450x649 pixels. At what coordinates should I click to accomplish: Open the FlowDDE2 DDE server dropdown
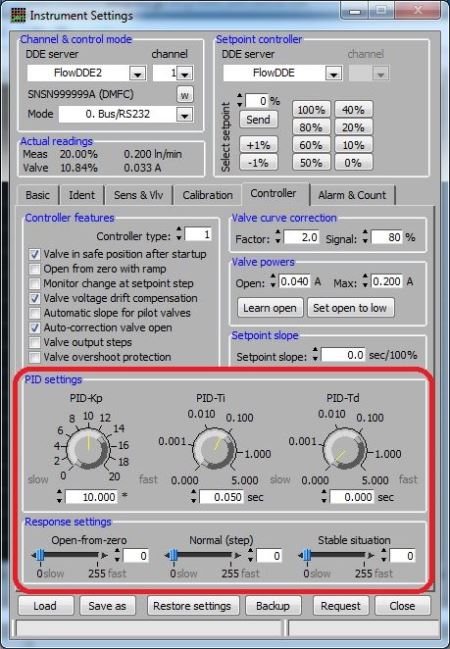(137, 74)
